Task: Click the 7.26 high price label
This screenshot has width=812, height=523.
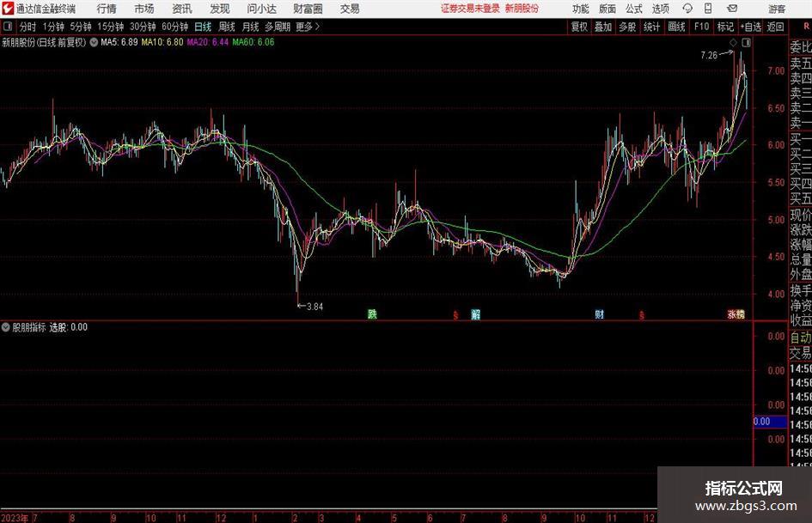Action: tap(709, 56)
